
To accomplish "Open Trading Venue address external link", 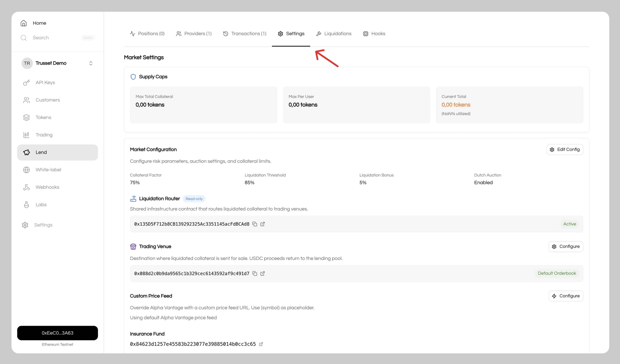I will click(x=263, y=273).
